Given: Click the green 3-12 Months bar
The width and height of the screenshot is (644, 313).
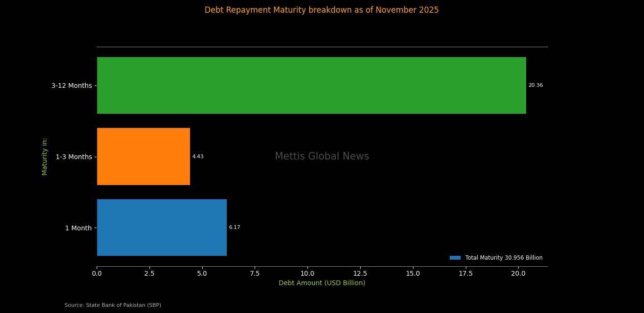Looking at the screenshot, I should [311, 85].
